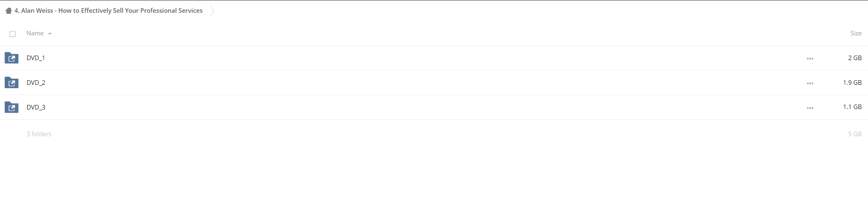This screenshot has height=200, width=868.
Task: Click the 1.1 GB size of DVD_3
Action: [x=852, y=107]
